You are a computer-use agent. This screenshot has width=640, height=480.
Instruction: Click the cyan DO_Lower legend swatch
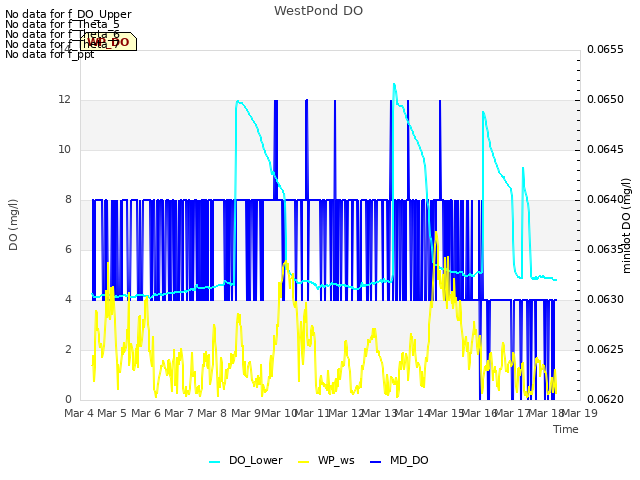point(215,462)
